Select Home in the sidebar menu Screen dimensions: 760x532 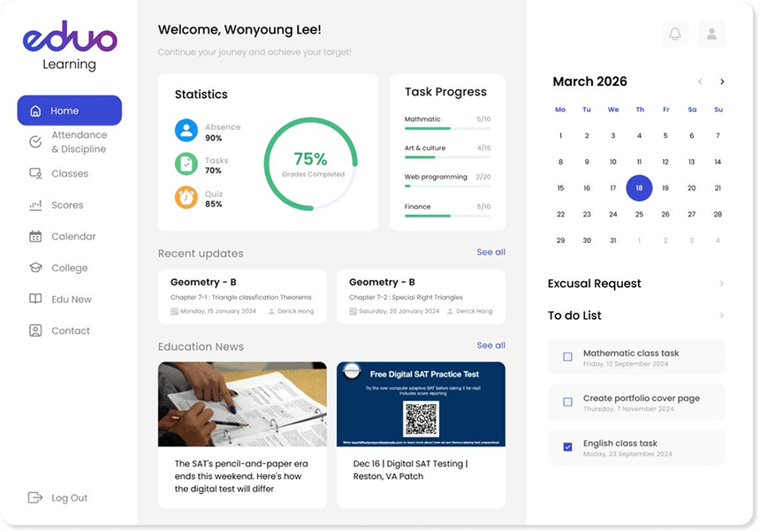(x=69, y=110)
